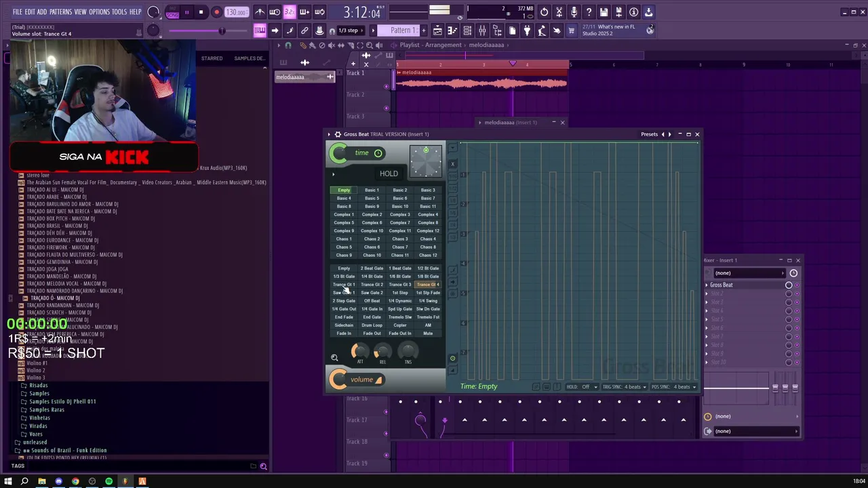Click the Gross Beat time knob

tap(338, 153)
